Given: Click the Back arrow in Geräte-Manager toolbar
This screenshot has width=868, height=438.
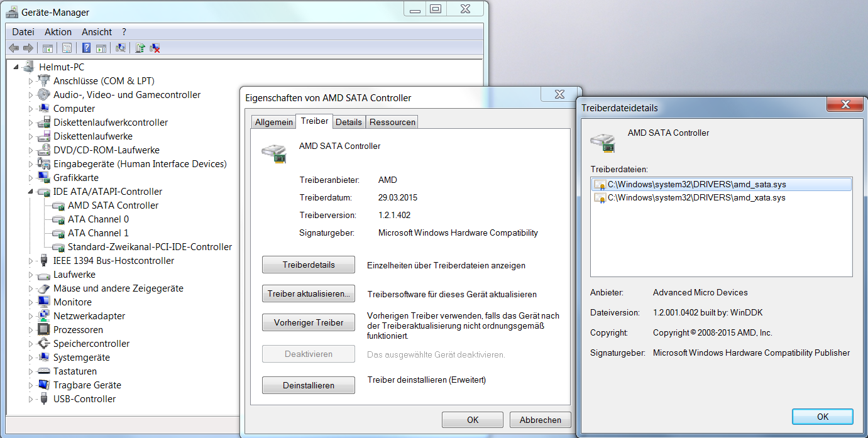Looking at the screenshot, I should [14, 48].
